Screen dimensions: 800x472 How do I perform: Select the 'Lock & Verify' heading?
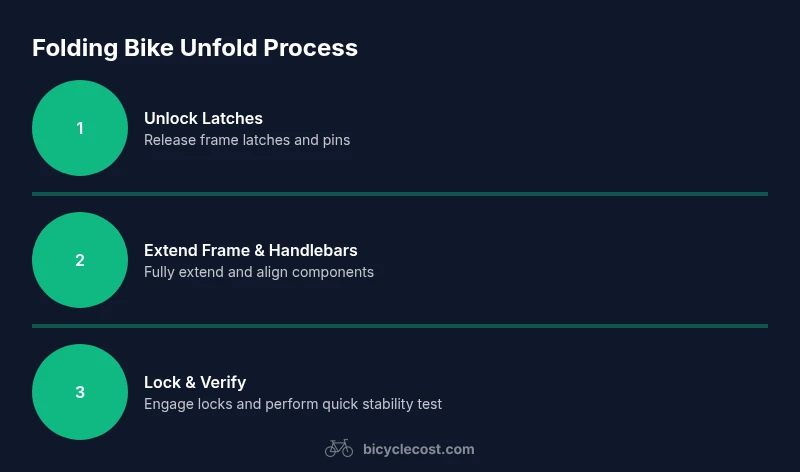pos(195,382)
